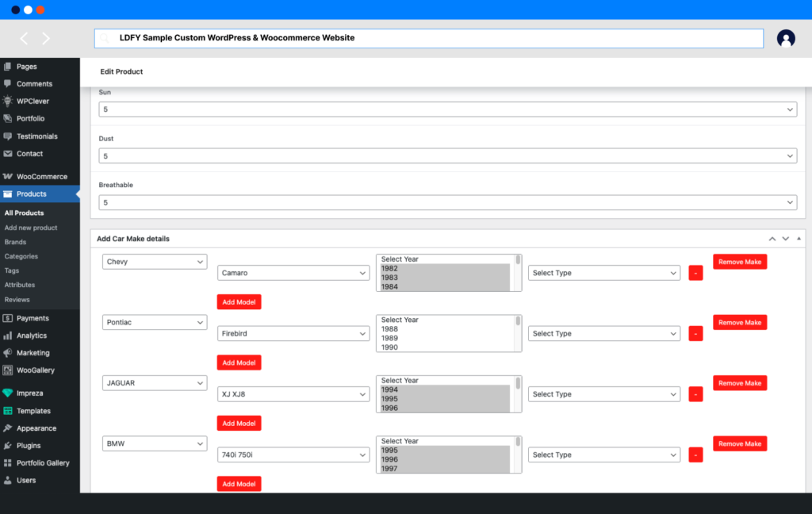Viewport: 812px width, 514px height.
Task: Open Add new product submenu item
Action: [x=31, y=228]
